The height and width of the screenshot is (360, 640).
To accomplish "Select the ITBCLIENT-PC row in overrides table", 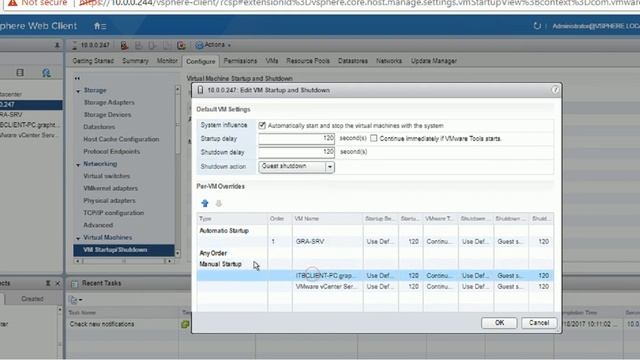I will (x=375, y=276).
